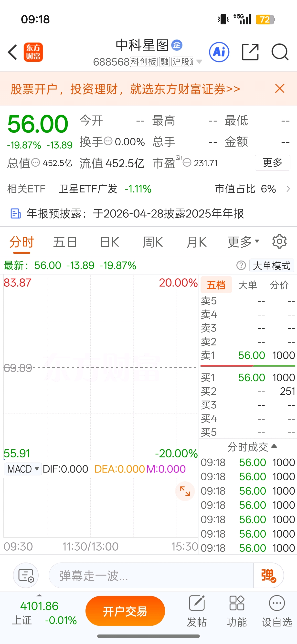The height and width of the screenshot is (644, 297).
Task: Open the 相关ETF row chevron
Action: [288, 189]
